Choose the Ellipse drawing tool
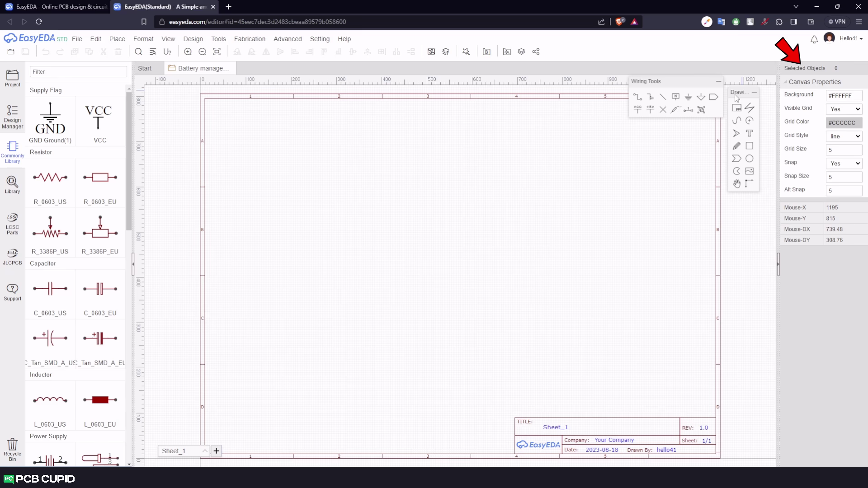This screenshot has width=868, height=488. (749, 159)
